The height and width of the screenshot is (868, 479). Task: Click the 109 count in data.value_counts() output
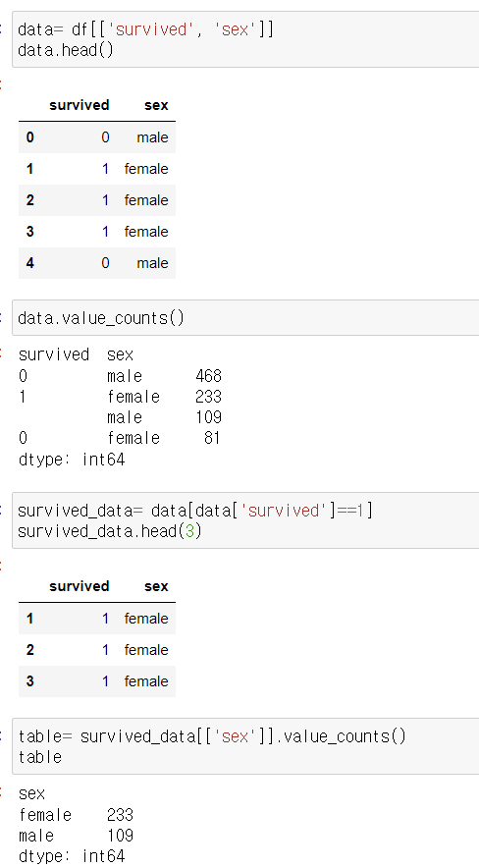click(x=208, y=417)
